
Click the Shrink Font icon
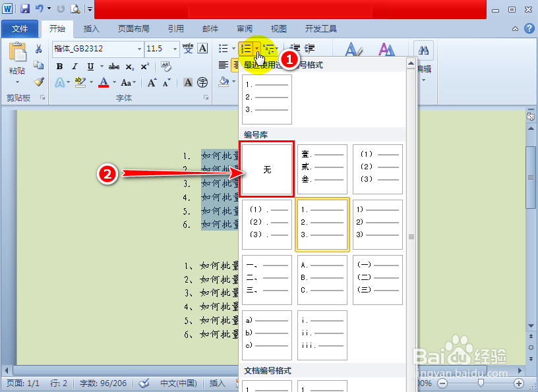tap(167, 82)
